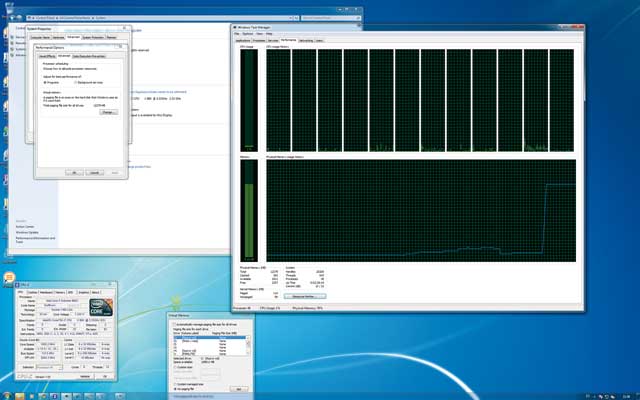This screenshot has height=400, width=640.
Task: Click OK in Performance Options dialog
Action: click(x=74, y=173)
